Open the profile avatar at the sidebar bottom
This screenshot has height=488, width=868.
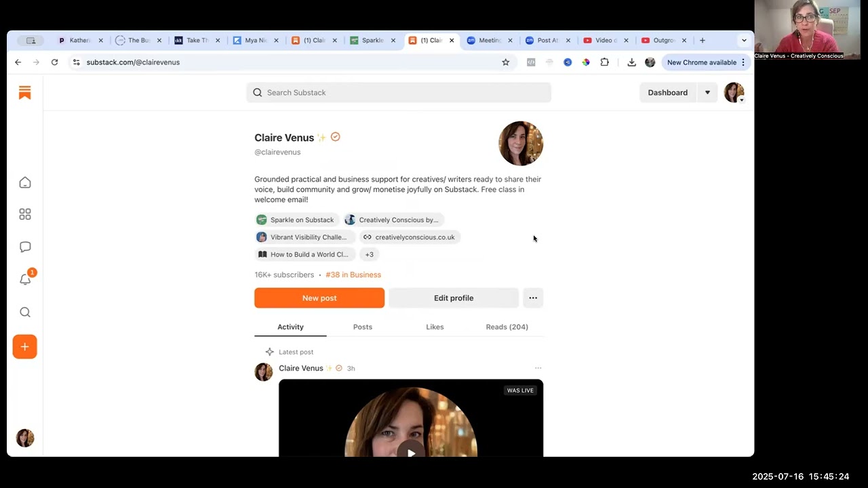25,438
